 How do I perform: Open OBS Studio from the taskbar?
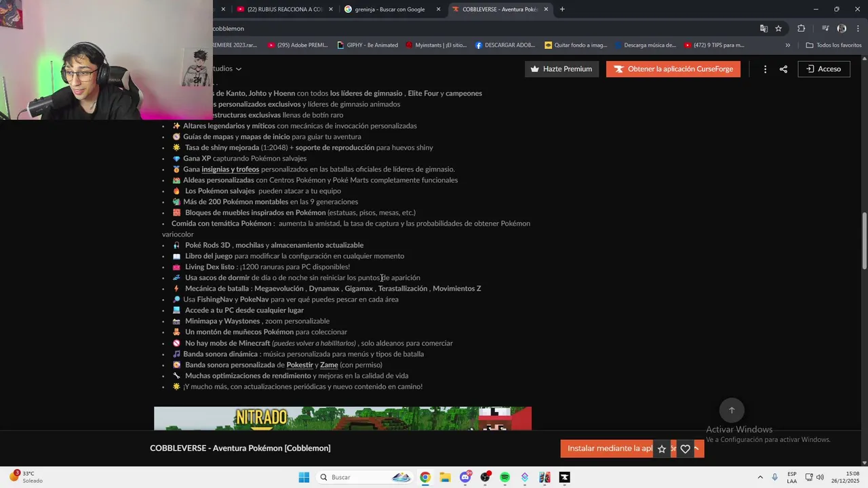[485, 477]
